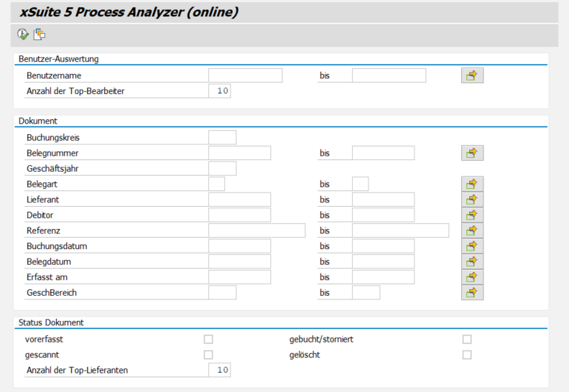Viewport: 569px width, 392px height.
Task: Focus the Belegart bis field
Action: tap(361, 184)
